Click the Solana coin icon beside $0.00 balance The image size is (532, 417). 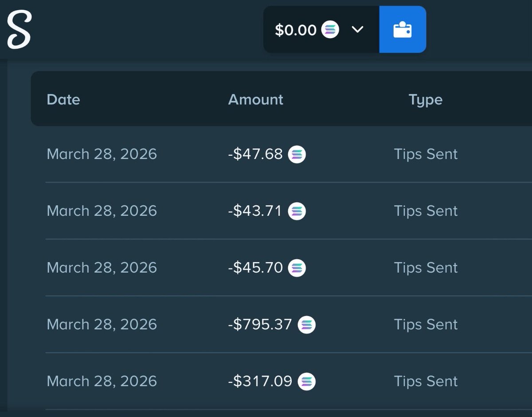point(330,30)
